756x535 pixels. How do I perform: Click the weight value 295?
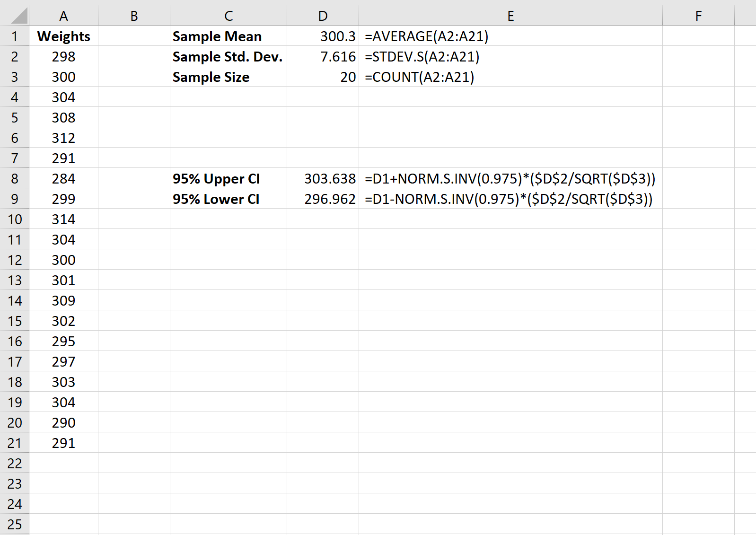tap(63, 341)
